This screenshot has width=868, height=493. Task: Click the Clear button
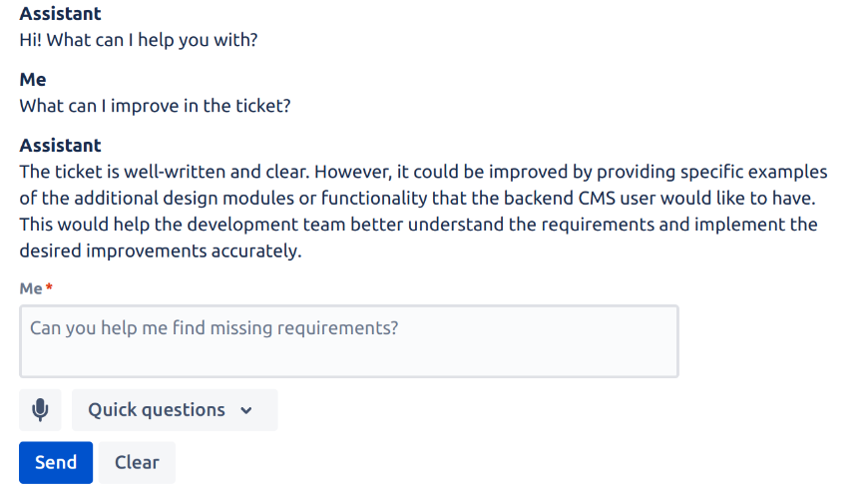tap(137, 462)
